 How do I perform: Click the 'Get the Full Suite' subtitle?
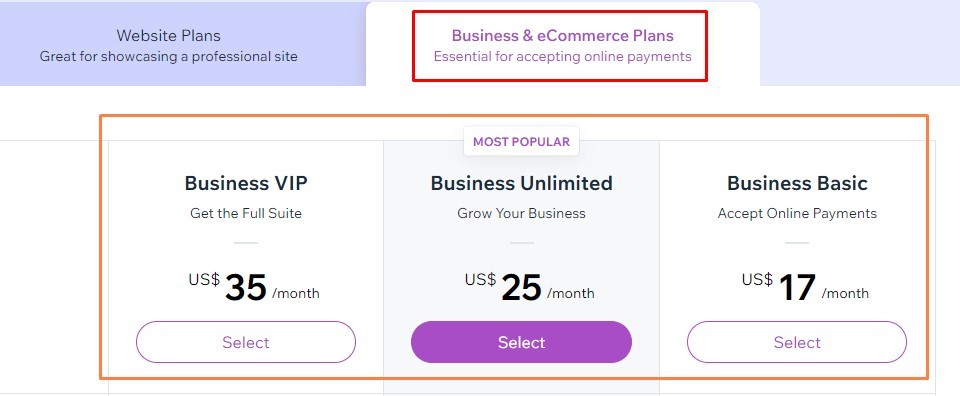246,214
